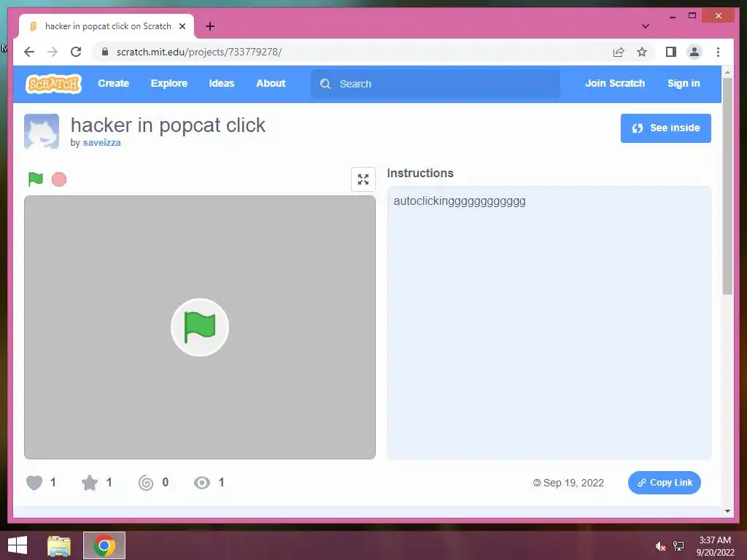
Task: Click the scrollbar up arrow
Action: pyautogui.click(x=727, y=72)
